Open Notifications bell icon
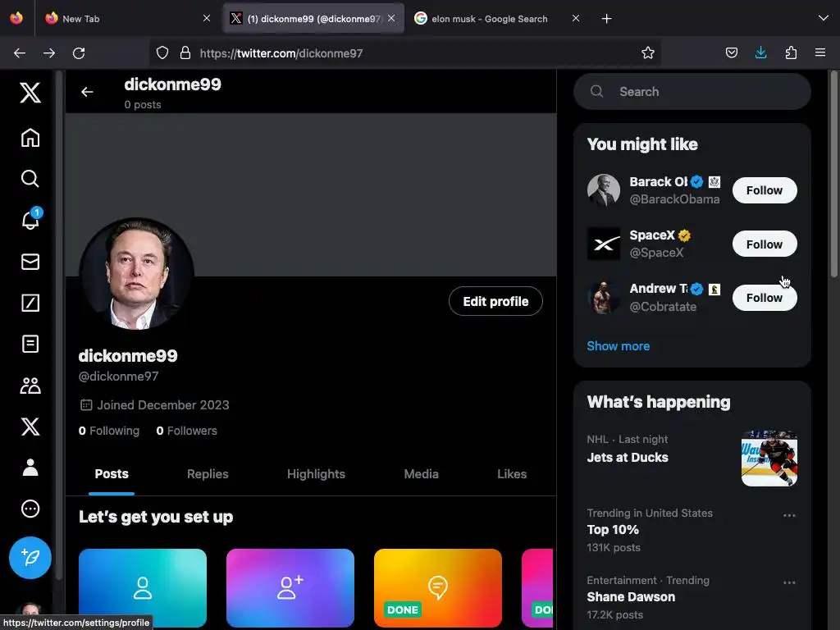 click(x=30, y=220)
